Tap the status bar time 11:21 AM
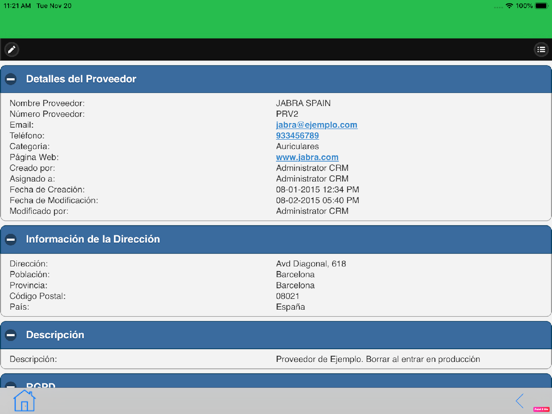Screen dimensions: 552x414 [17, 6]
